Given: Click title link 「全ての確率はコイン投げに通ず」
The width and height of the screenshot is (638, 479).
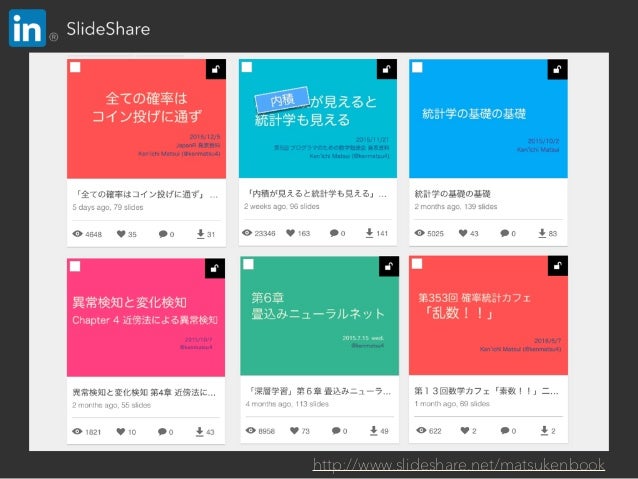Looking at the screenshot, I should coord(146,194).
